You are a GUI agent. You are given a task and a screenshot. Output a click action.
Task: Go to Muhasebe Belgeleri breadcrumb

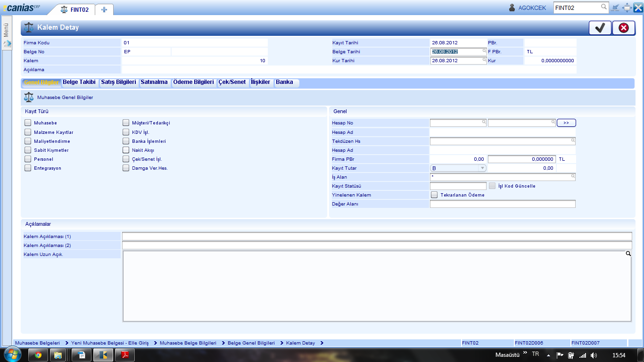(x=38, y=343)
